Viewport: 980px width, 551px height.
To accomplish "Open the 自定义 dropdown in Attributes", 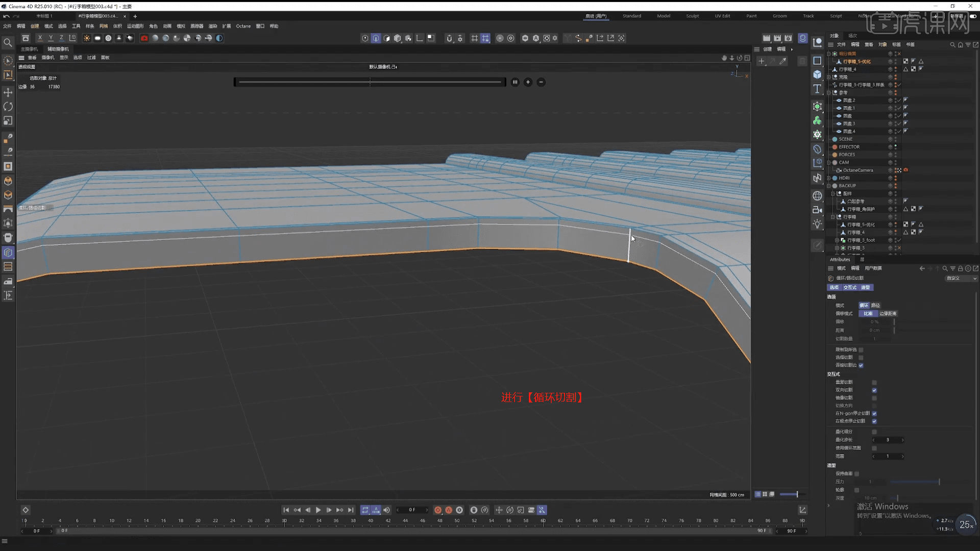I will [961, 279].
